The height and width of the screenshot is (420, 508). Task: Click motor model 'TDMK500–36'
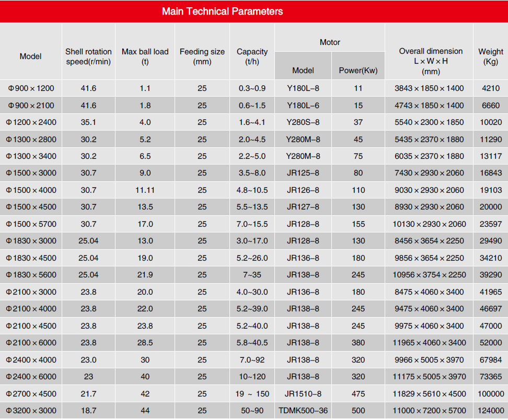303,410
